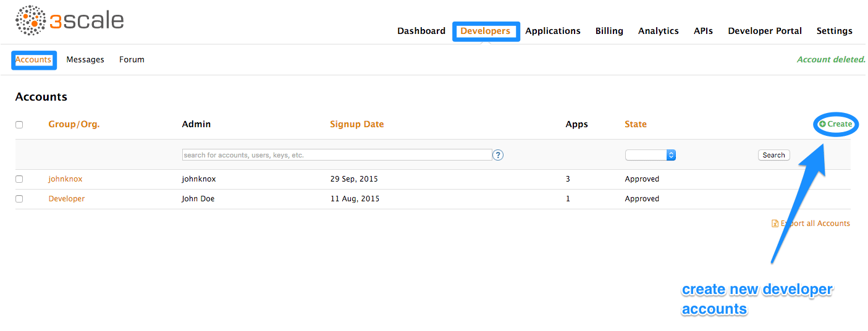Switch to the Forum tab
Screen dimensions: 868x331
(x=132, y=60)
